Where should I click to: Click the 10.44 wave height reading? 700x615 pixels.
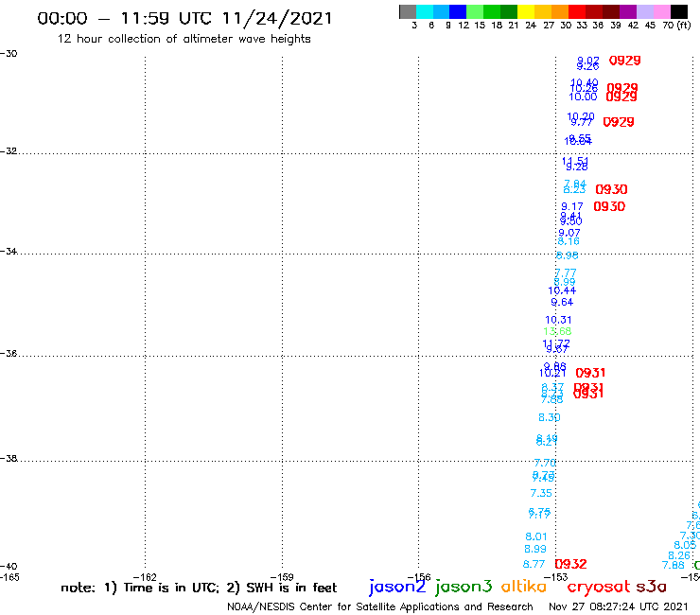(x=562, y=290)
